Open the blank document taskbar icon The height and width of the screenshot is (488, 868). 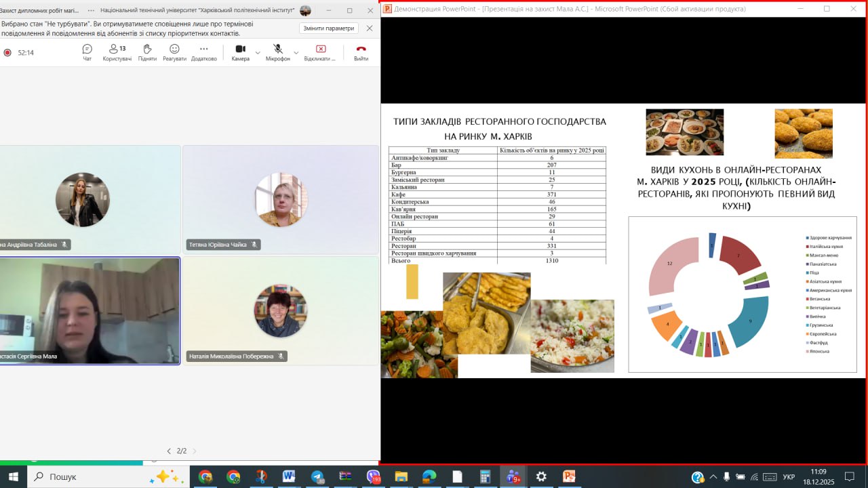(x=457, y=476)
